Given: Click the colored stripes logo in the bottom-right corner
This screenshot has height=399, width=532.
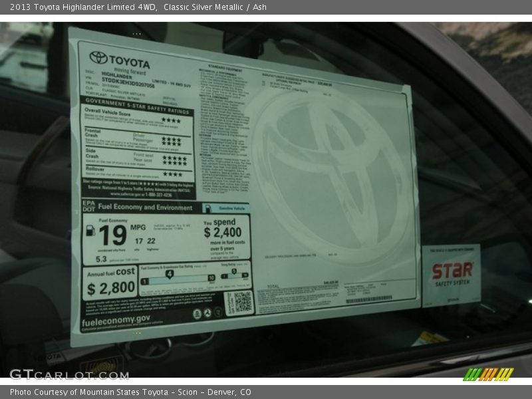Looking at the screenshot, I should coord(488,374).
